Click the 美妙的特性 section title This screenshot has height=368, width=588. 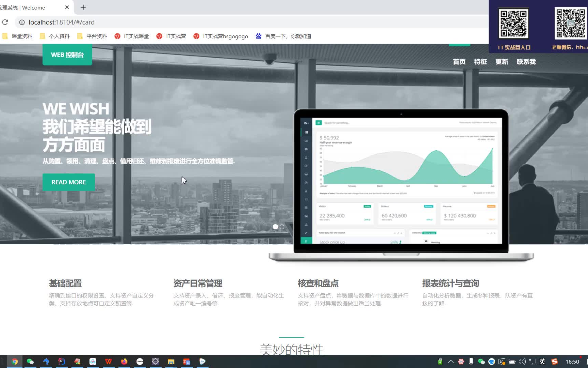291,349
